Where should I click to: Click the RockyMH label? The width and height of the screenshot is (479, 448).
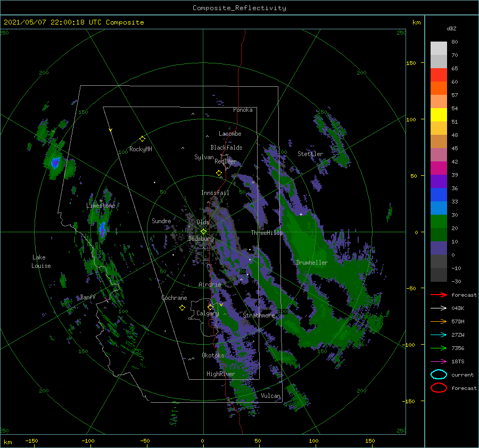coord(141,149)
